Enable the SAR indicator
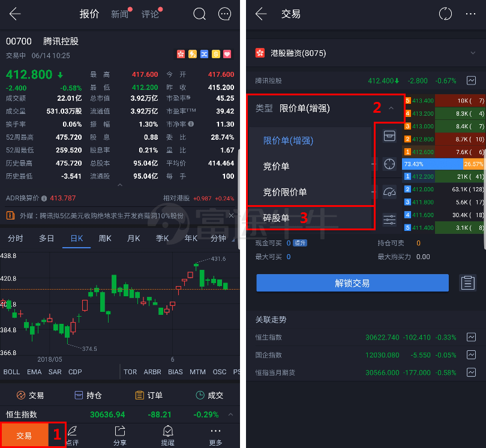This screenshot has height=448, width=486. (x=55, y=372)
